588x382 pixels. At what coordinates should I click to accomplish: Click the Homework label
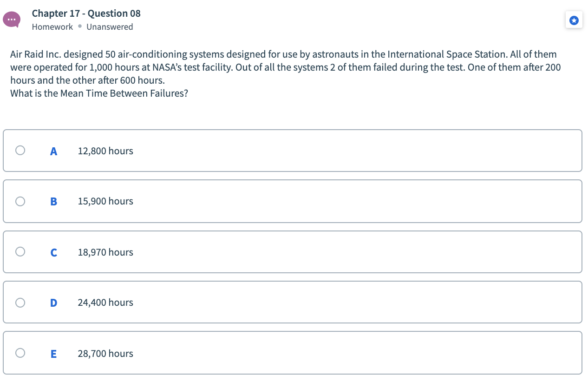coord(52,27)
